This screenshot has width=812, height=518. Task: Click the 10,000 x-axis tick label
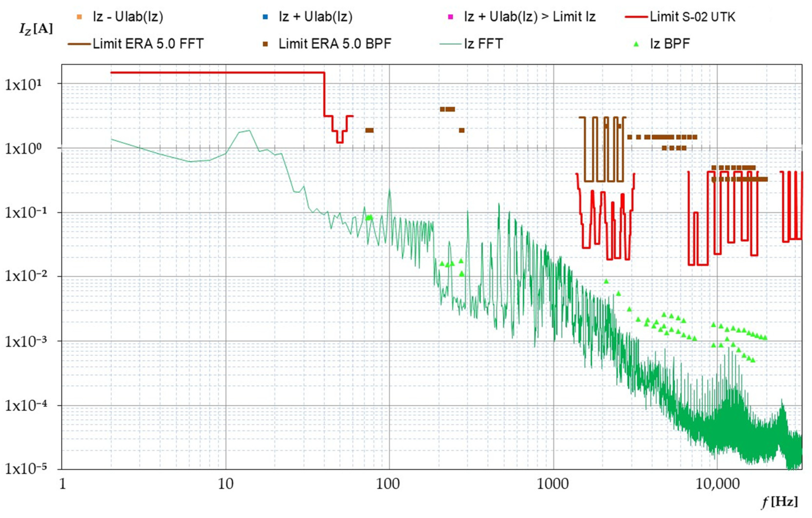(x=718, y=484)
